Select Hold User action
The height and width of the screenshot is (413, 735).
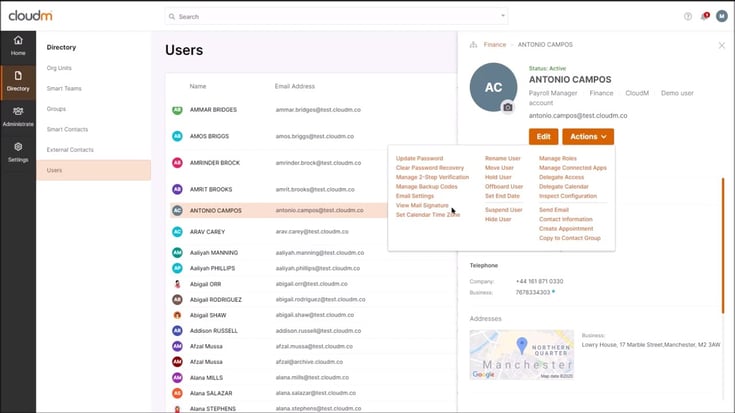click(x=498, y=177)
